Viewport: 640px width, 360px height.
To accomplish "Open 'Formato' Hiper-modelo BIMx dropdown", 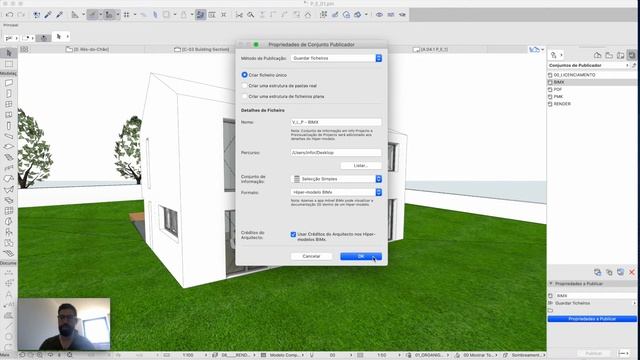I will tap(336, 192).
